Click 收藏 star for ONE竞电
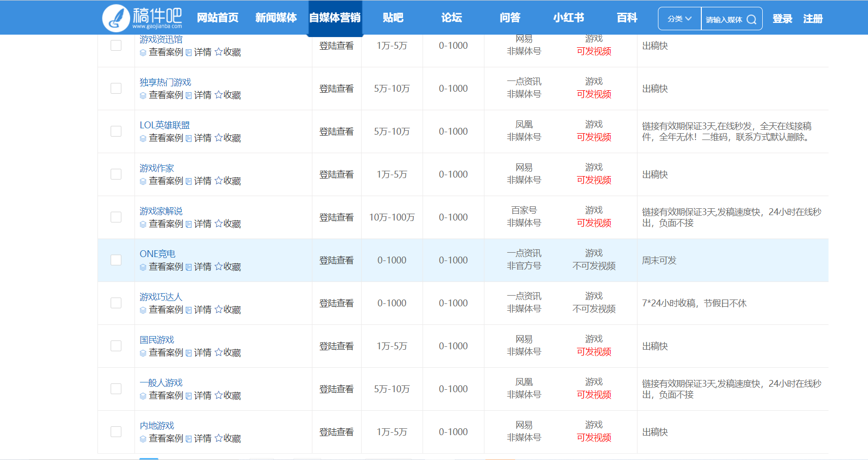 click(228, 267)
